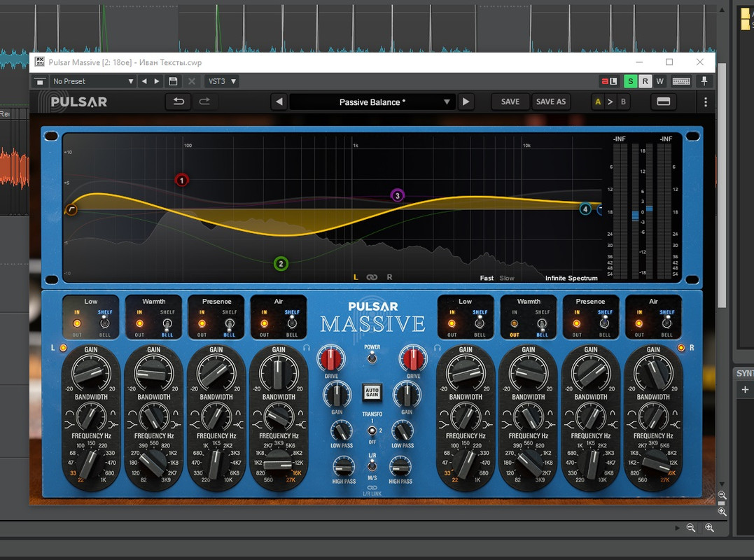Click the plus button under SYNTH panel
The image size is (754, 560).
[745, 389]
